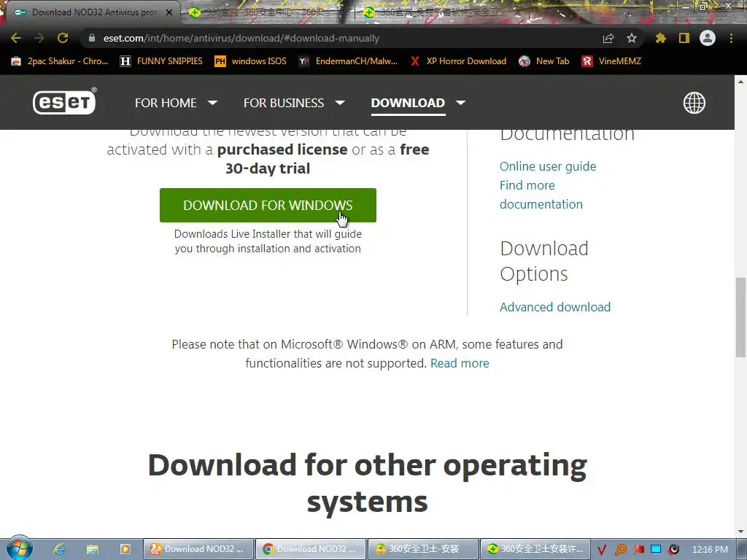Switch to the second 360 browser tab

[x=267, y=12]
